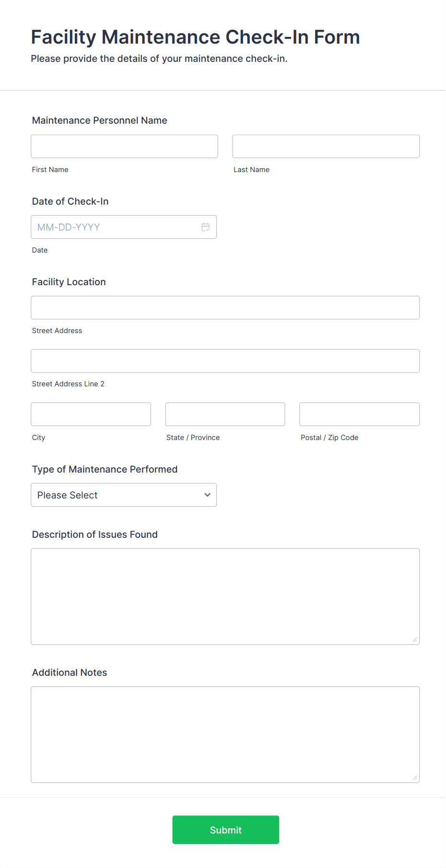This screenshot has width=446, height=868.
Task: Click the Facility Maintenance Check-In Form heading
Action: [195, 37]
